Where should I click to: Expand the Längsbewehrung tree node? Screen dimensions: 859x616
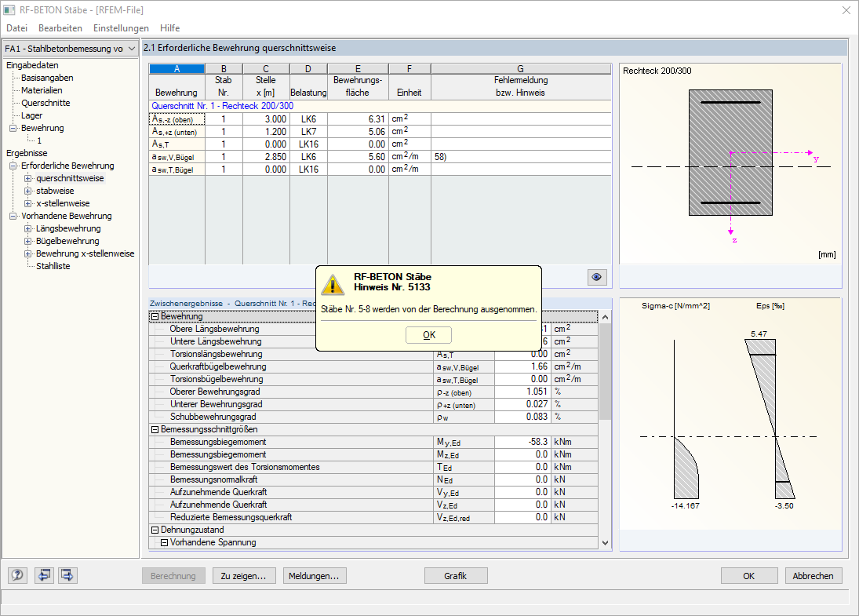click(27, 228)
